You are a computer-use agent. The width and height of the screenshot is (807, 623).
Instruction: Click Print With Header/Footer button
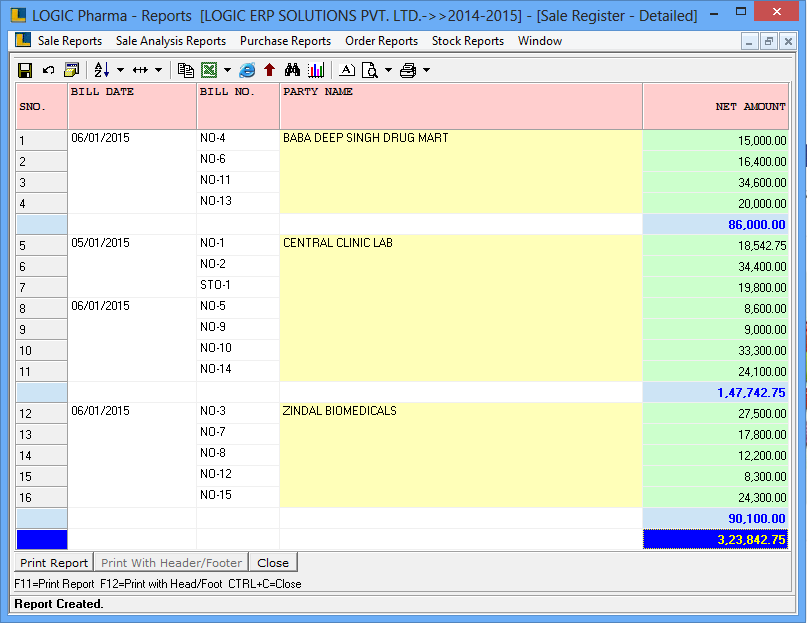point(171,563)
